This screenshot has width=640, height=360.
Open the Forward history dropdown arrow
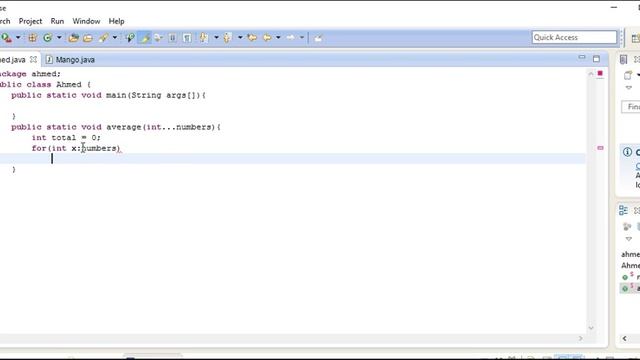302,38
